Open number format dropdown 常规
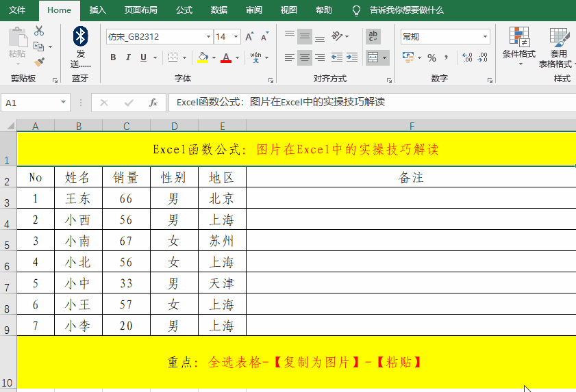The height and width of the screenshot is (392, 576). (485, 37)
